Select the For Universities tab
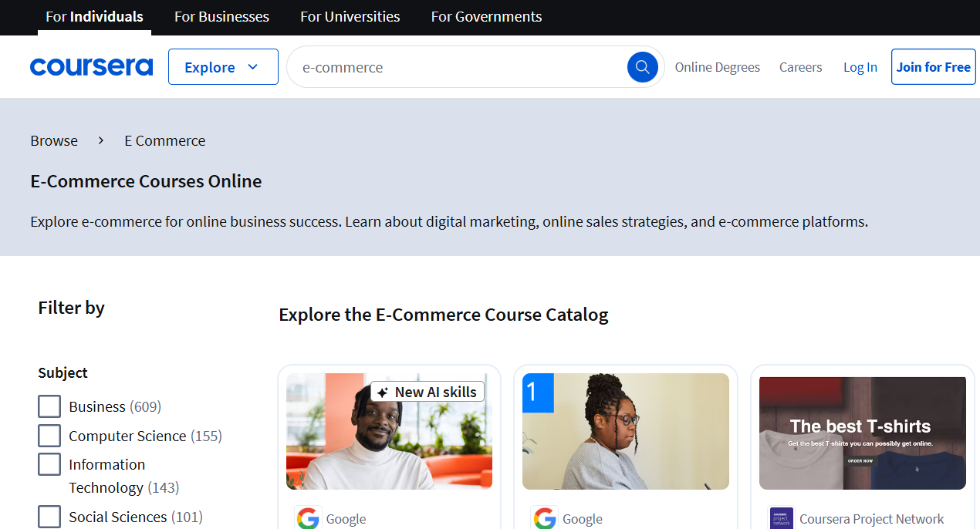 pyautogui.click(x=350, y=16)
